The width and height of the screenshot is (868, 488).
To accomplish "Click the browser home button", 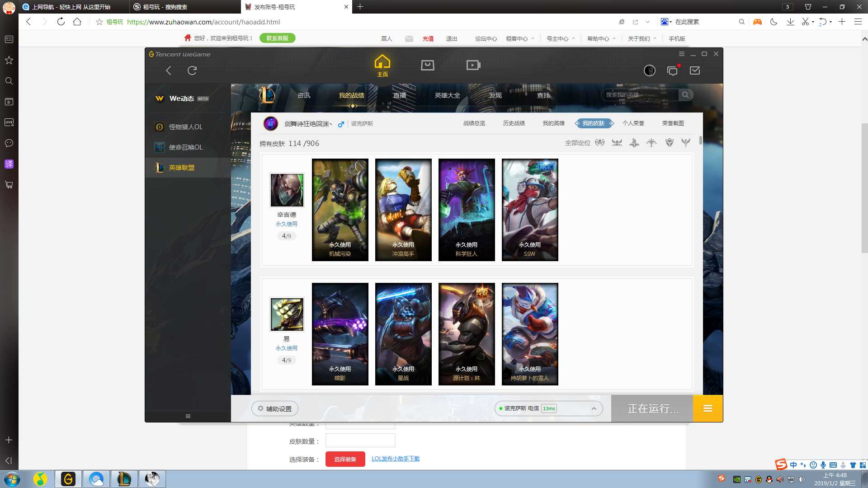I will (x=77, y=22).
